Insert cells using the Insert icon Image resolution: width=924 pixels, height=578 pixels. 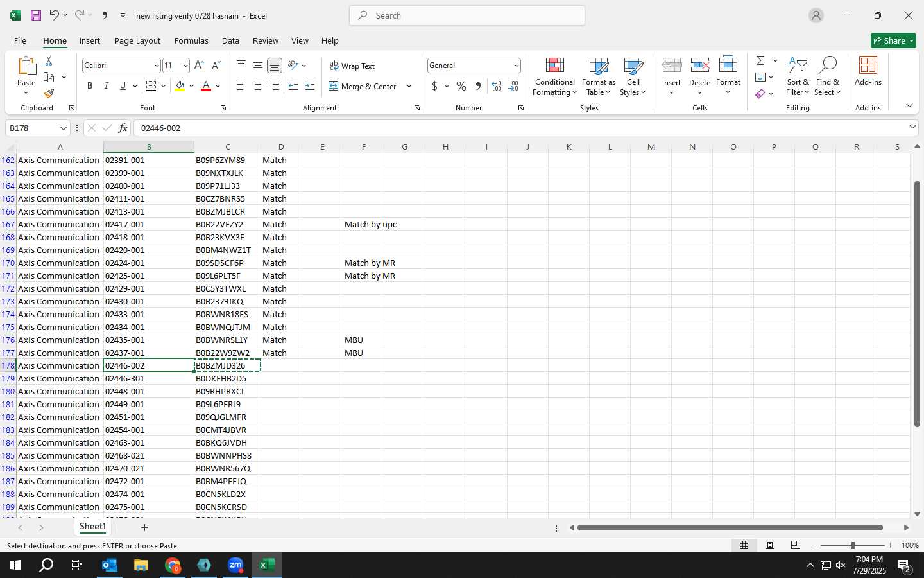tap(671, 65)
